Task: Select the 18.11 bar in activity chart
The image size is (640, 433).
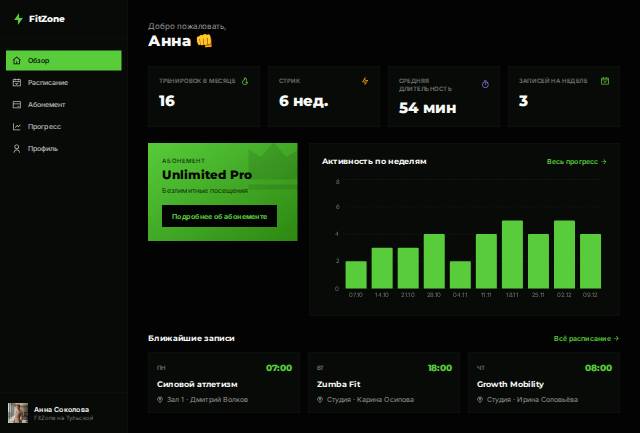Action: coord(512,254)
